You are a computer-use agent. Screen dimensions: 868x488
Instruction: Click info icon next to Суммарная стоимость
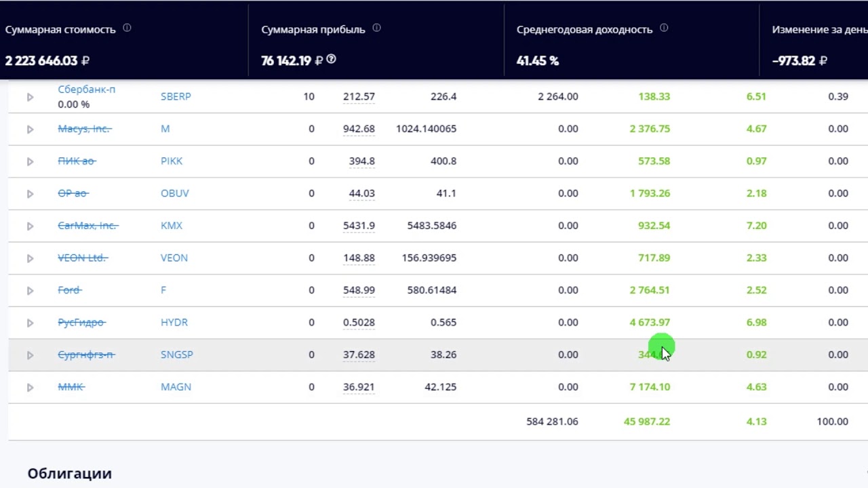point(127,28)
